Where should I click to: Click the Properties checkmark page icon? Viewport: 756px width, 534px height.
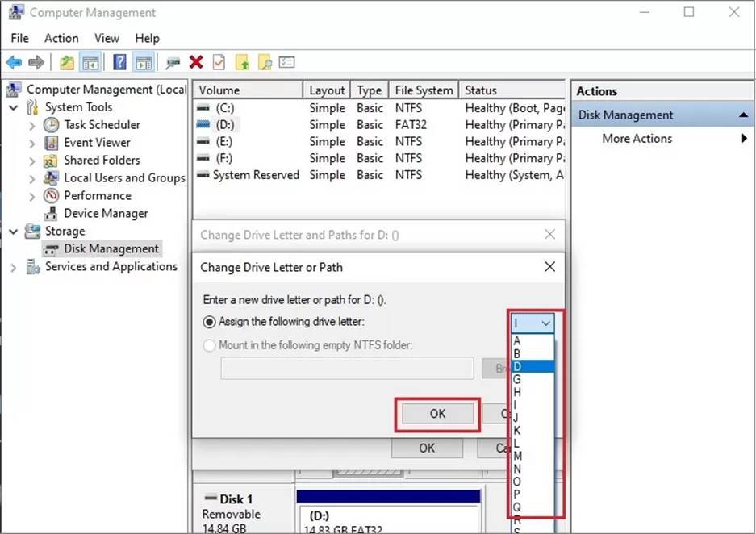(219, 63)
